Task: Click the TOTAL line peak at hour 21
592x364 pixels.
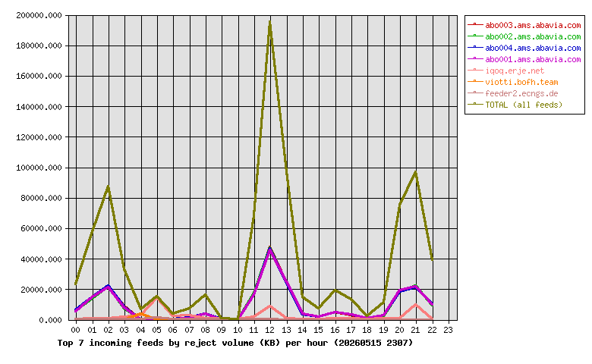Action: pos(416,172)
